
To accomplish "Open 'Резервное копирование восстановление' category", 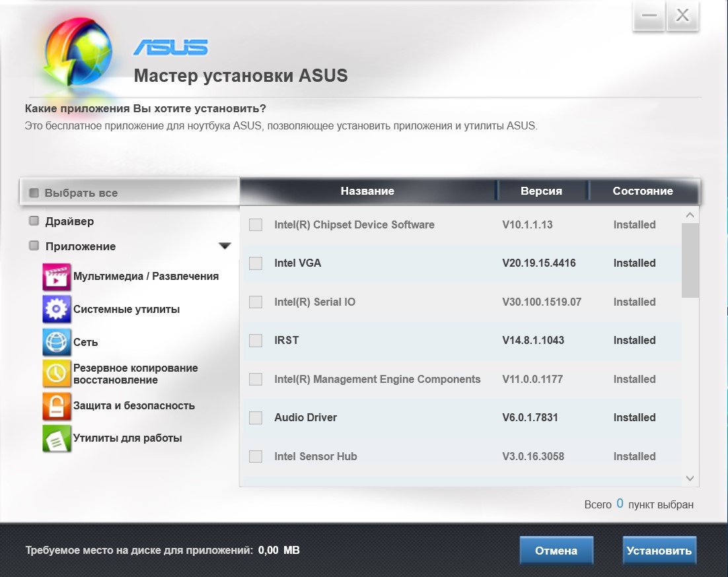I will tap(135, 374).
